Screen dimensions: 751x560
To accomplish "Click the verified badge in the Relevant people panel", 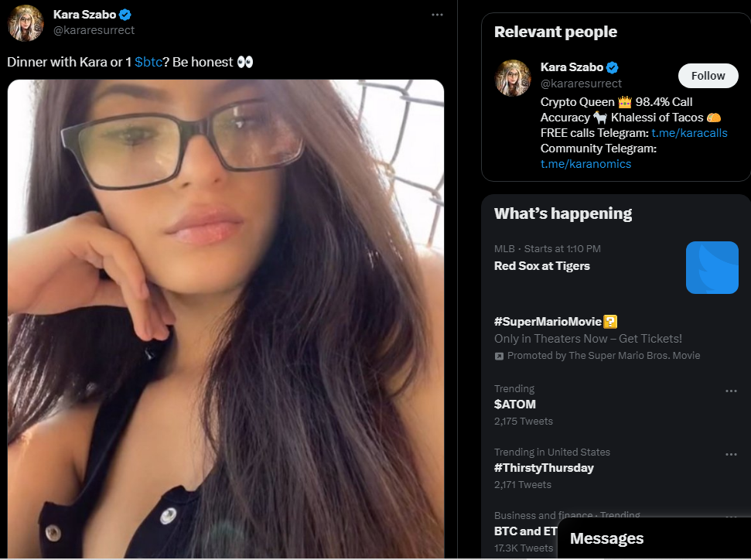I will [612, 67].
